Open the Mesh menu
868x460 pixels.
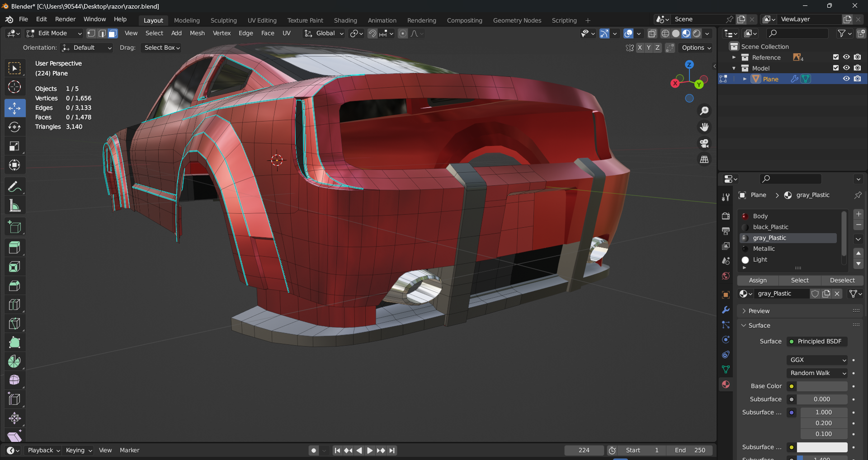(197, 33)
